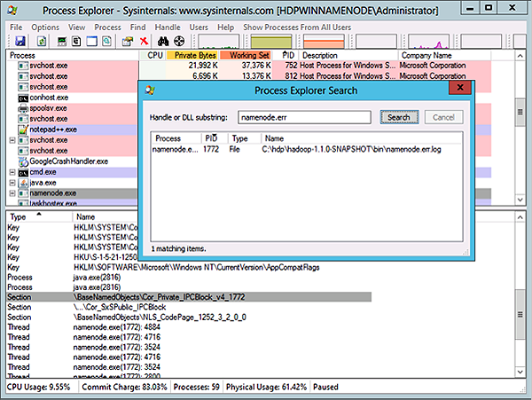
Task: Click the Private Bytes column header
Action: 192,55
